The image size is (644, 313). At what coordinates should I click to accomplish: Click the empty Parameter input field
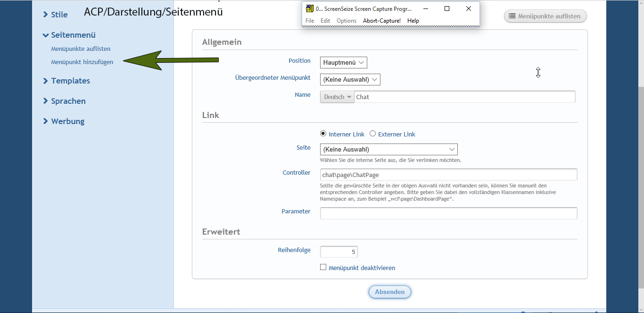448,213
